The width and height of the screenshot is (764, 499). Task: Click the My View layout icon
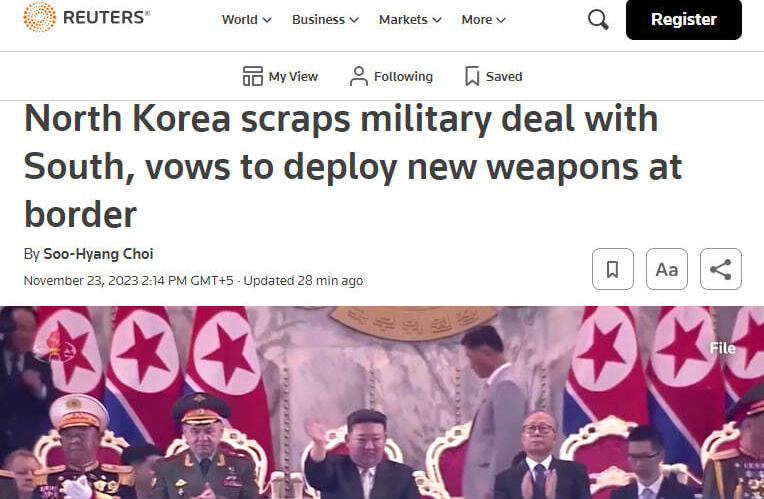click(252, 76)
